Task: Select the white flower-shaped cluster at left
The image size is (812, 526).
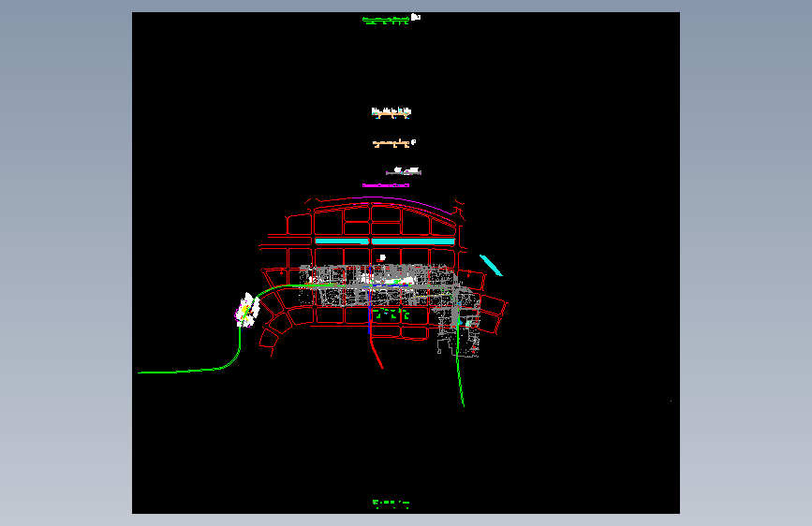Action: click(247, 310)
